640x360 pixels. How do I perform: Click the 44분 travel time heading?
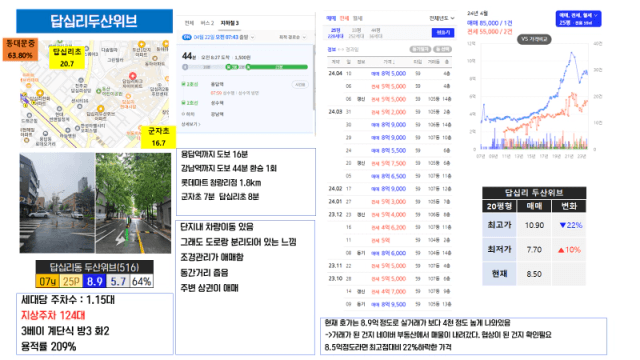coord(190,56)
